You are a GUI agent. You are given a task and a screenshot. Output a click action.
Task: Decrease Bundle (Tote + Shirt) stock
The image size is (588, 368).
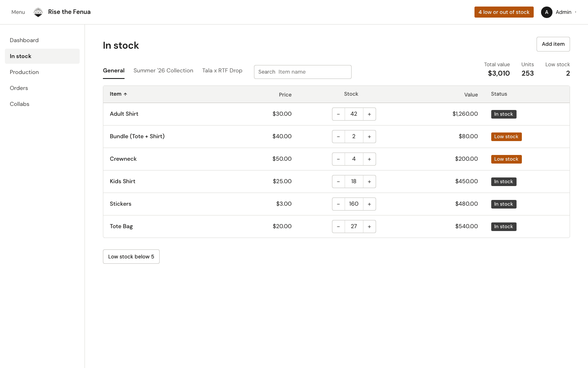(339, 137)
